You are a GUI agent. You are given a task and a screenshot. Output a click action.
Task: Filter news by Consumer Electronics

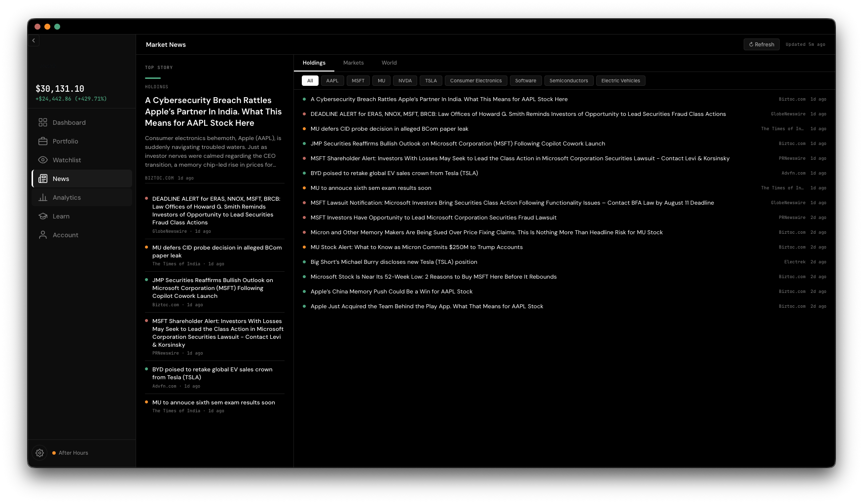476,81
